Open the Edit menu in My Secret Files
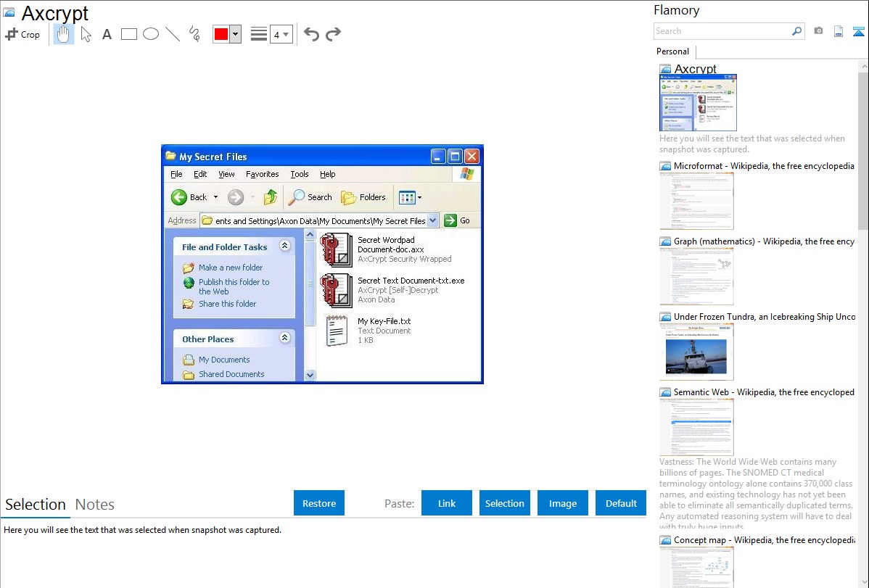Screen dimensions: 869x588 coord(200,174)
